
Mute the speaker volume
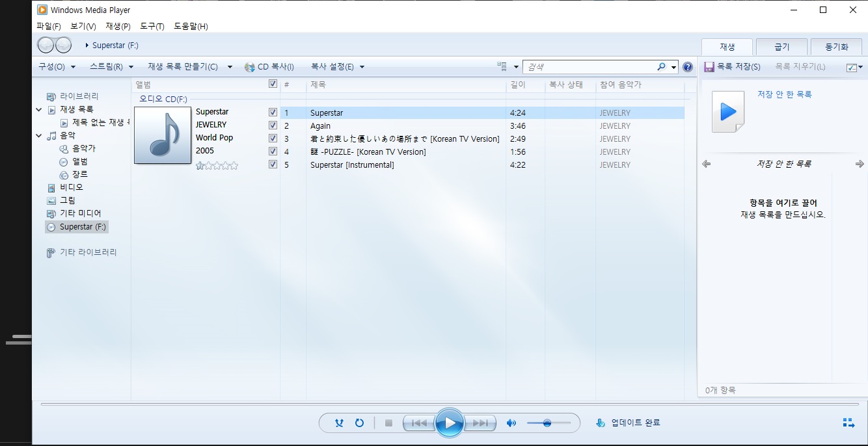pos(511,423)
